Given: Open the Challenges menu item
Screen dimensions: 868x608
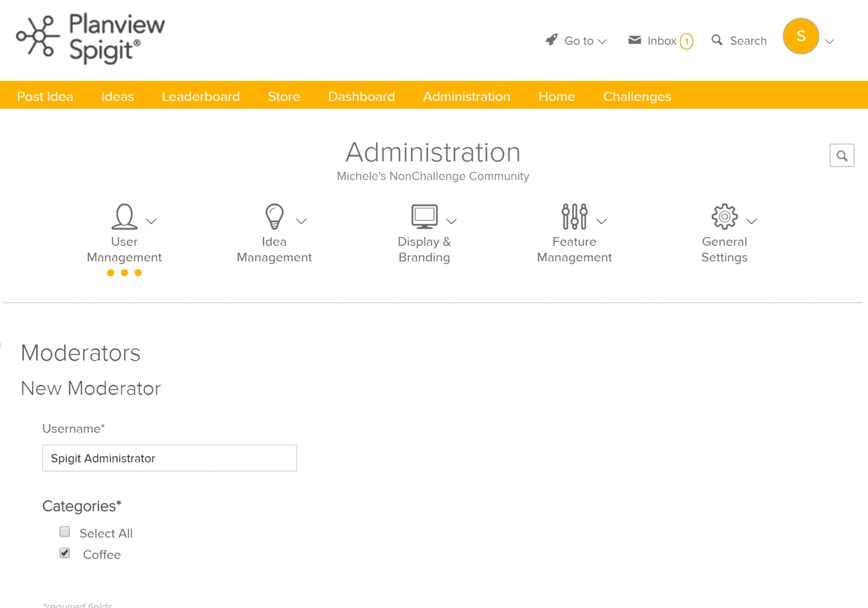Looking at the screenshot, I should pyautogui.click(x=637, y=97).
